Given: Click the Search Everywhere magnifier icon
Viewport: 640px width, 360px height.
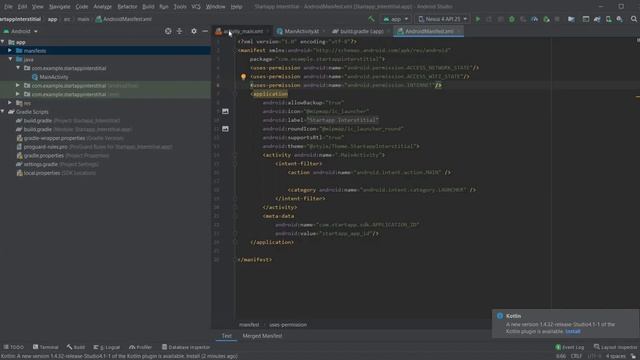Looking at the screenshot, I should (634, 19).
